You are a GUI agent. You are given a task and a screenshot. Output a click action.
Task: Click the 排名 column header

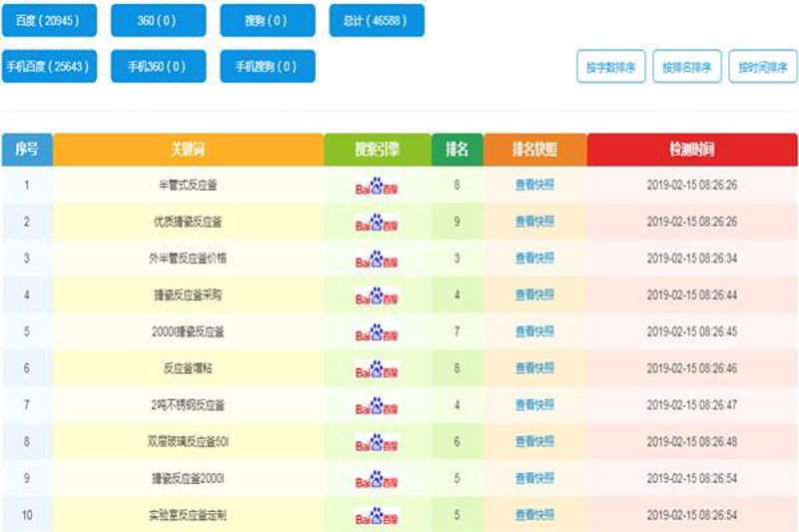pos(457,150)
